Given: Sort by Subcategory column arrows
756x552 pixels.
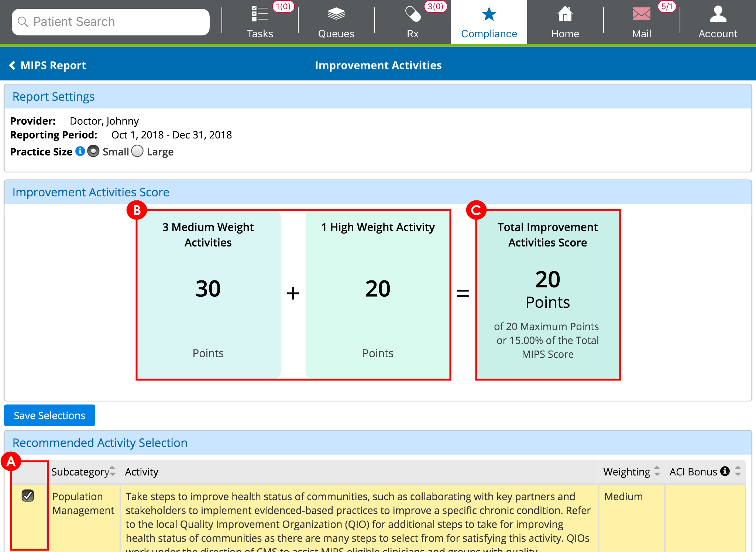Looking at the screenshot, I should pos(113,471).
